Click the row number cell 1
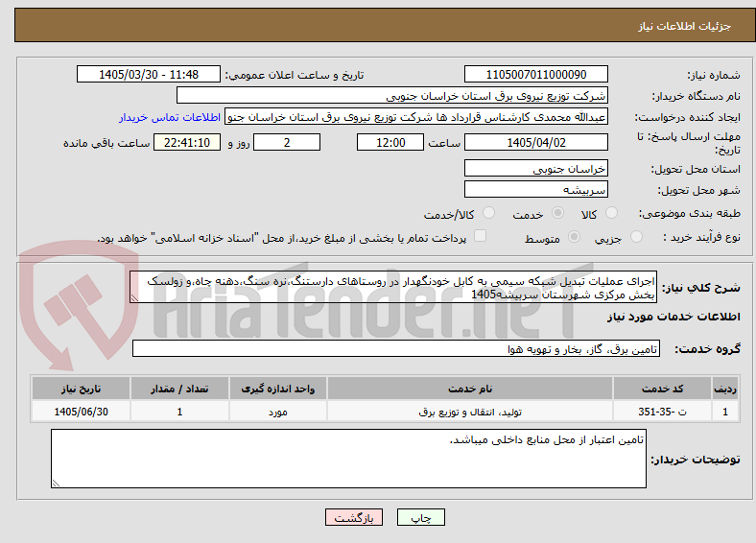Image resolution: width=756 pixels, height=543 pixels. click(725, 412)
